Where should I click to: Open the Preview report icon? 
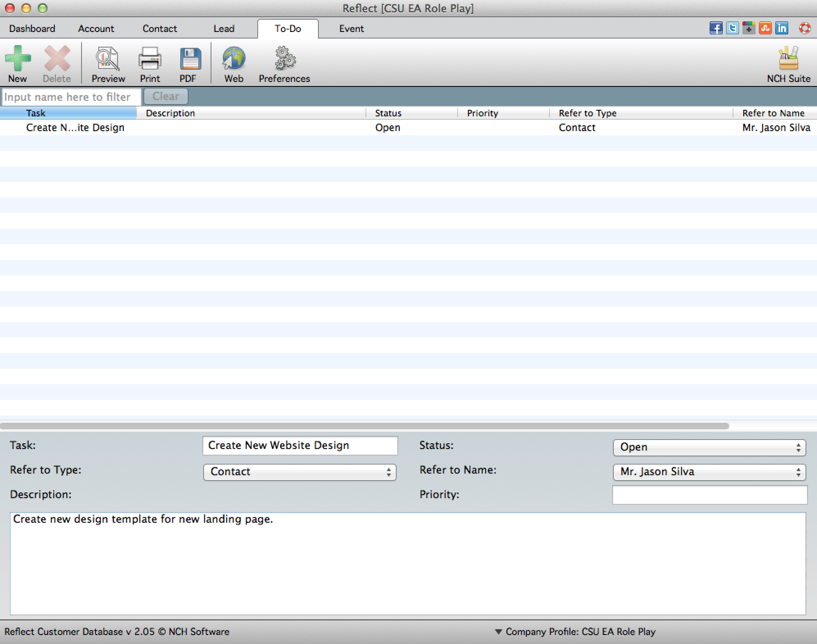click(x=108, y=59)
